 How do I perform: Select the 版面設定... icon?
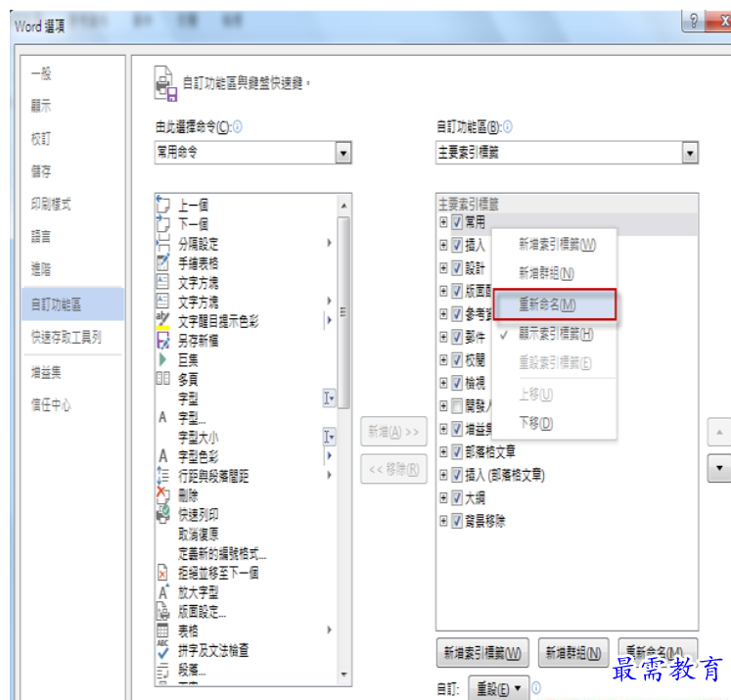[162, 611]
